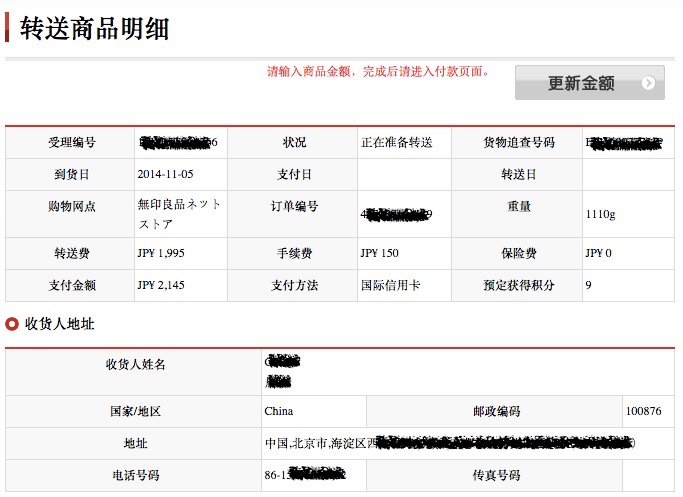Click the 保险费 value JPY 0
Viewport: 683px width, 497px height.
coord(598,253)
